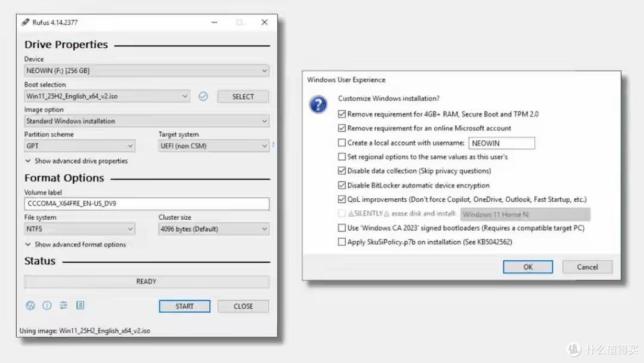Viewport: 644px width, 363px height.
Task: Uncheck Disable data collection option
Action: pos(342,171)
